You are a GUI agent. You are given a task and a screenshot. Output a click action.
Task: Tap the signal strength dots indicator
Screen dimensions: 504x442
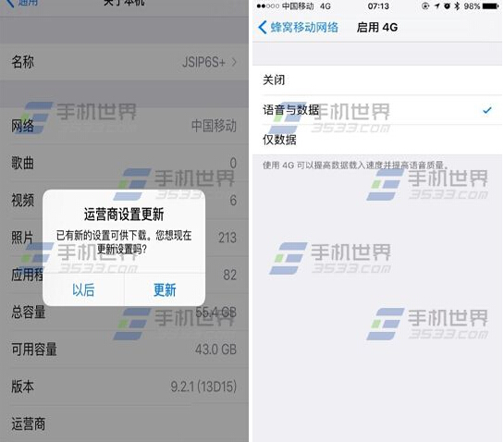(x=268, y=6)
